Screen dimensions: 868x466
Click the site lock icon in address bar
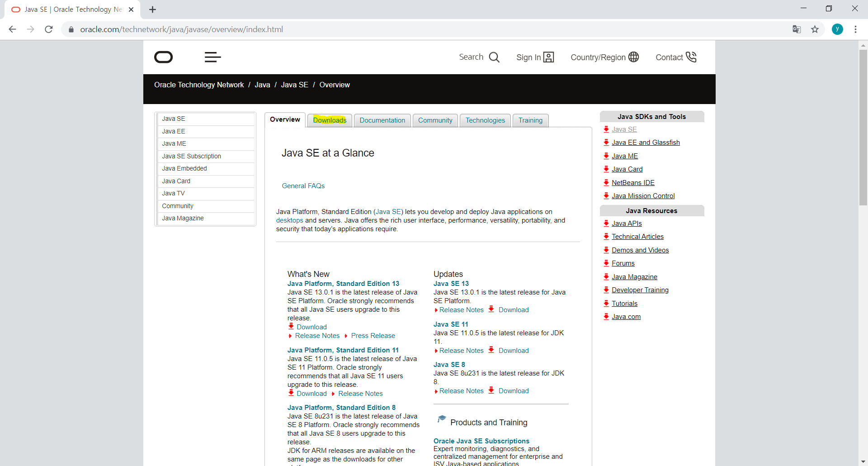click(x=71, y=29)
